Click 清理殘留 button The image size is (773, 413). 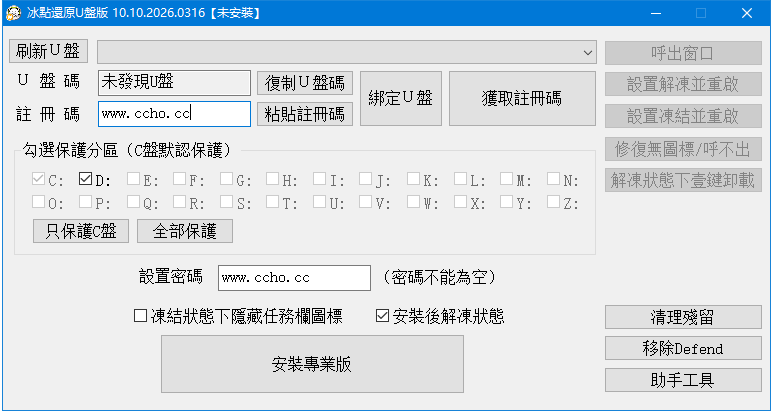coord(685,317)
